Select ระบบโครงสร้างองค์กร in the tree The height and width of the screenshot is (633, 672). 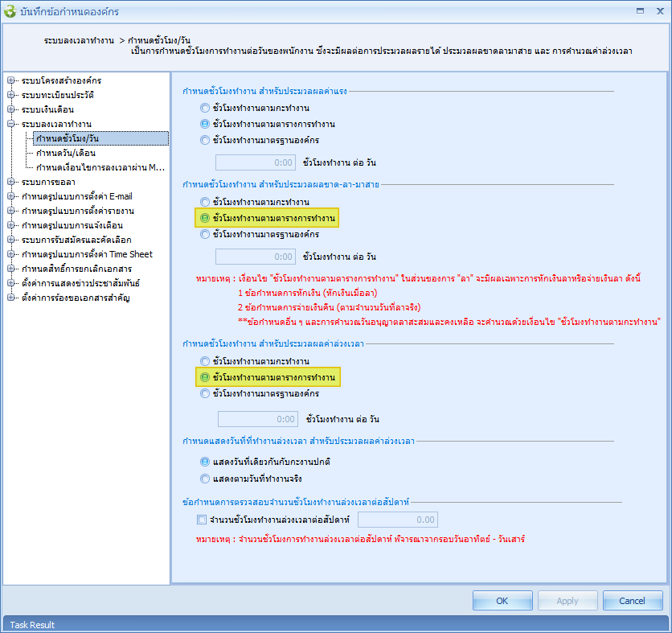click(61, 80)
